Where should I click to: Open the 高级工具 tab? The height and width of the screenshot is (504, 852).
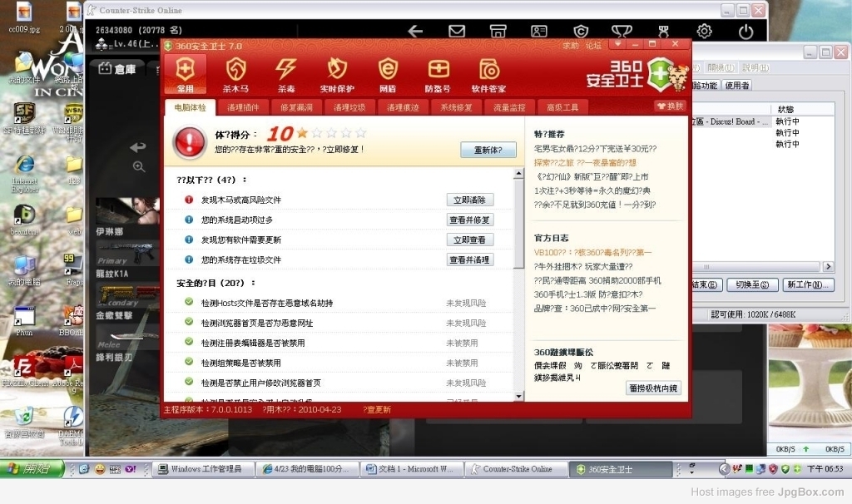click(562, 107)
